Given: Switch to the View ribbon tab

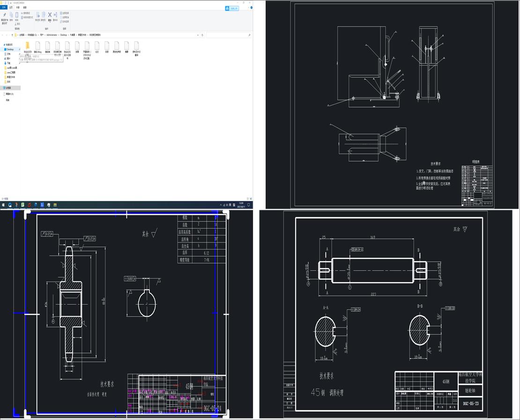Looking at the screenshot, I should coord(25,7).
